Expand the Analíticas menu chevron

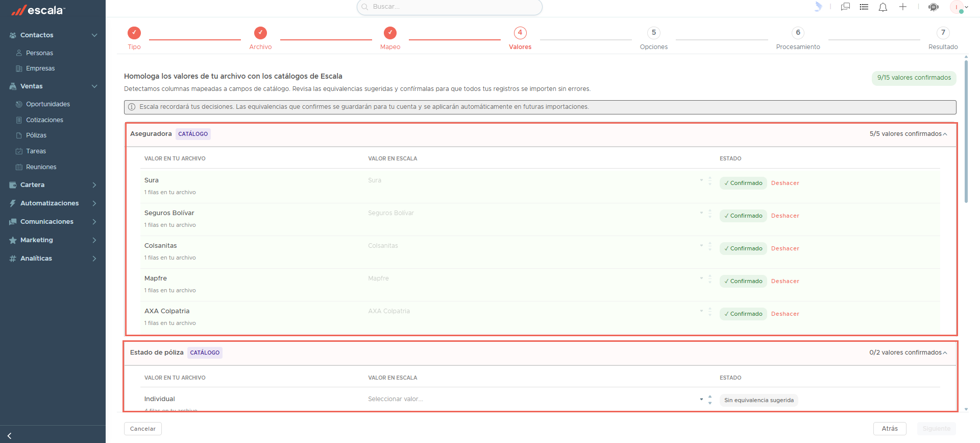click(94, 259)
